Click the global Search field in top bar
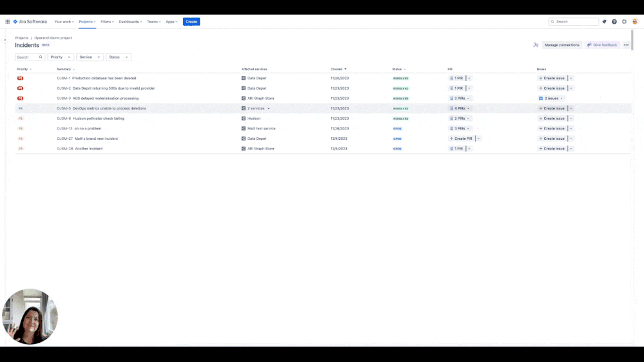Screen dimensions: 644x362 tap(573, 22)
